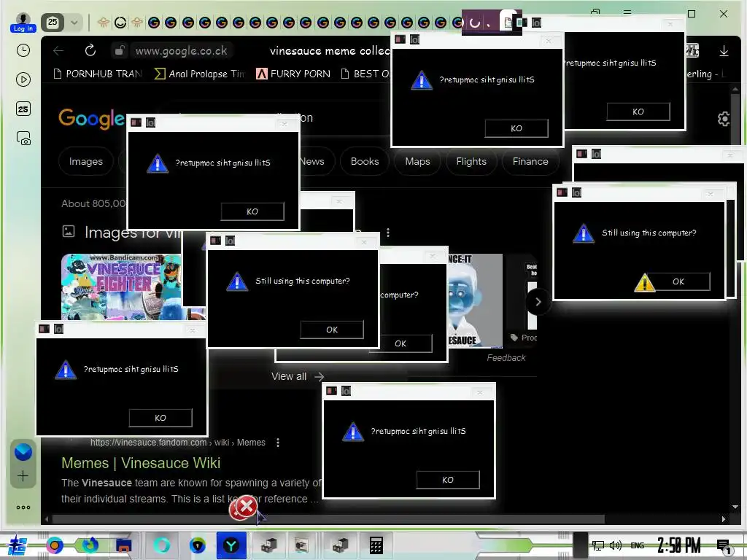
Task: Open three-dot menu beside vinesauce.fandom.com URL
Action: pyautogui.click(x=278, y=443)
